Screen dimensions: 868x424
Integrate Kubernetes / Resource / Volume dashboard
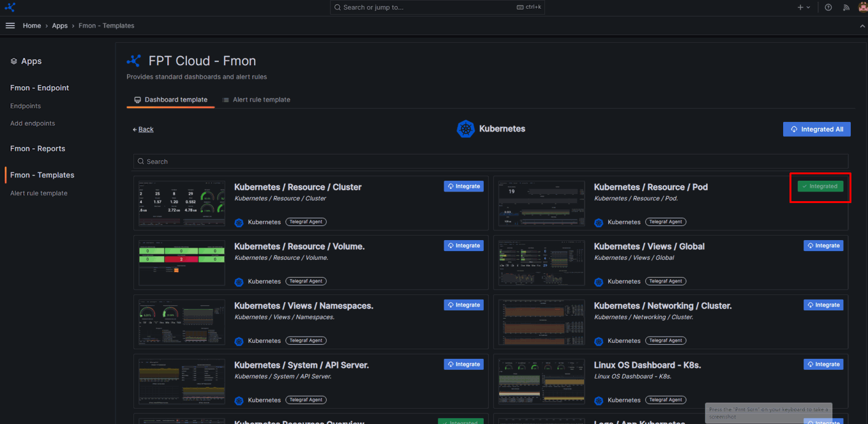click(x=464, y=246)
